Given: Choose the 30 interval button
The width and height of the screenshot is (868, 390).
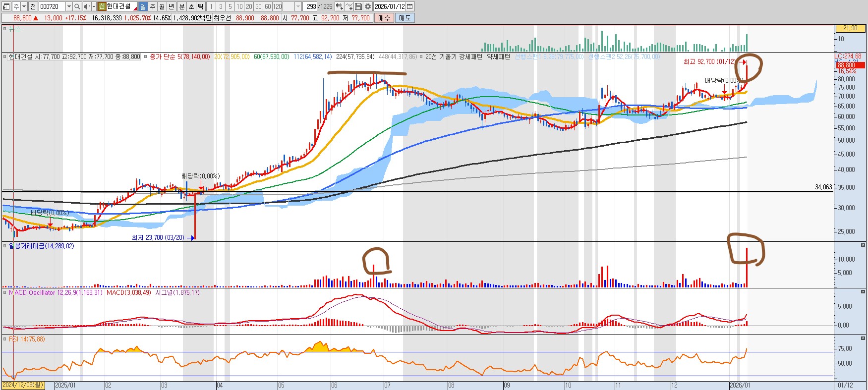Looking at the screenshot, I should pos(258,6).
